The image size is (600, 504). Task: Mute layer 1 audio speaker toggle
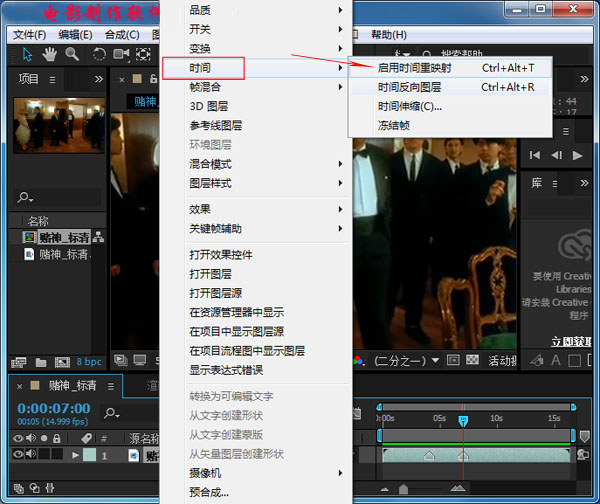(x=31, y=454)
